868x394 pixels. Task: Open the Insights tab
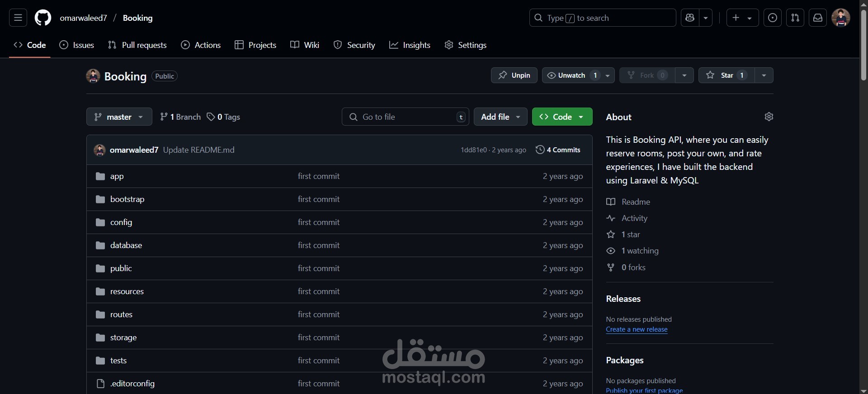coord(410,45)
